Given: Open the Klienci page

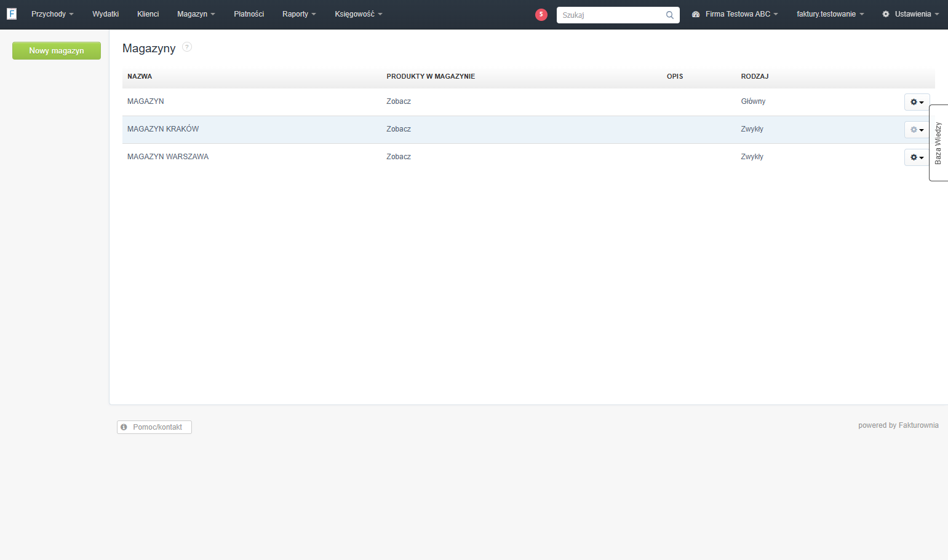Looking at the screenshot, I should pyautogui.click(x=148, y=14).
